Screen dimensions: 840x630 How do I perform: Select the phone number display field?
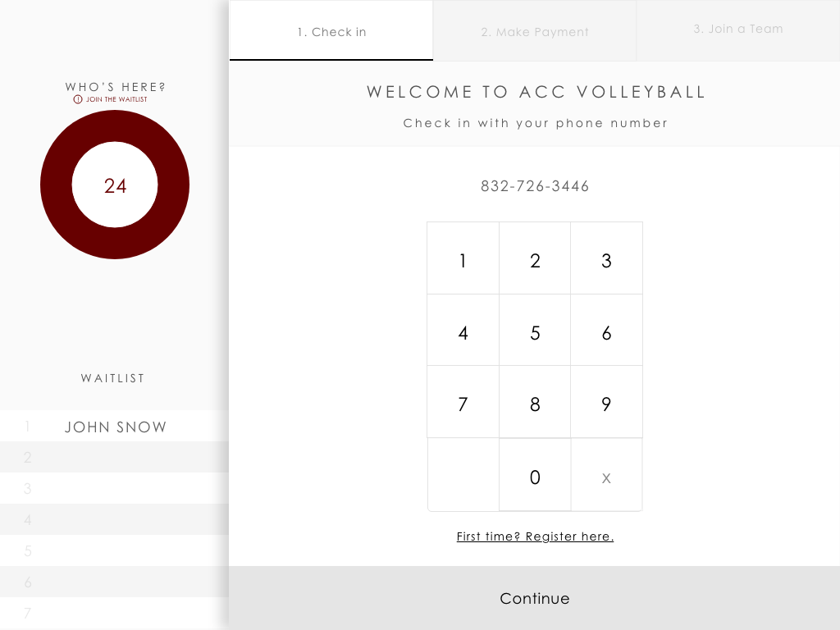coord(535,186)
